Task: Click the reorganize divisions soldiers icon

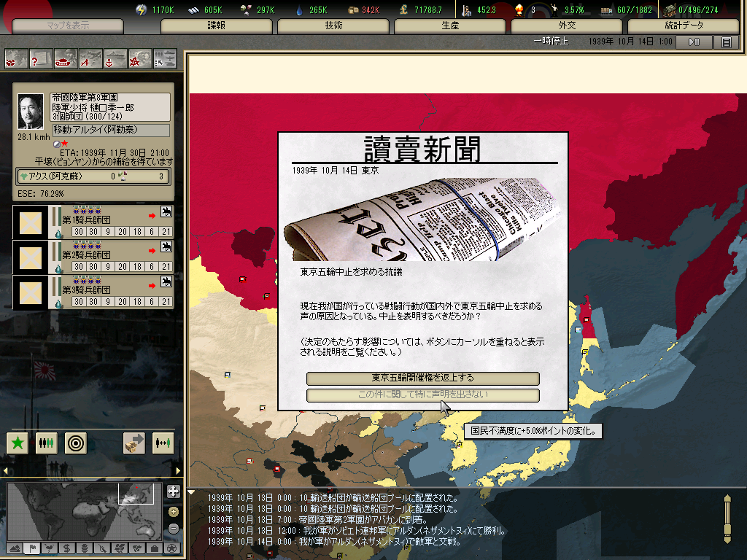Action: [x=47, y=443]
